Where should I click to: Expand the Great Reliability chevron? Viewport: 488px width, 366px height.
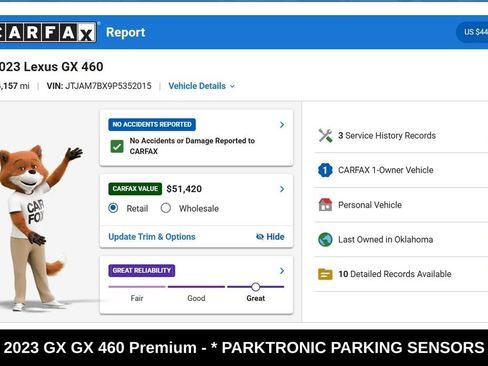click(282, 271)
